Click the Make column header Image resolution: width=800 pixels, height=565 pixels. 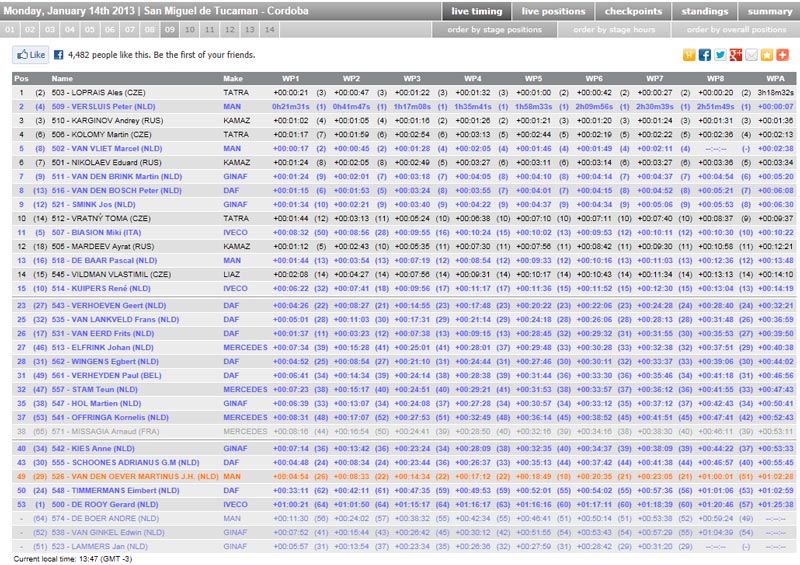[233, 79]
